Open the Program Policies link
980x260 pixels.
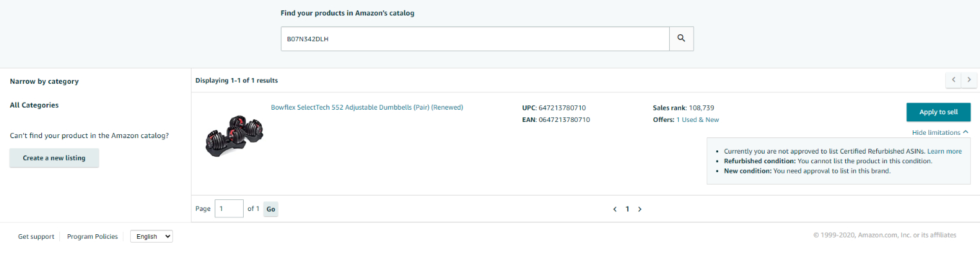point(92,237)
